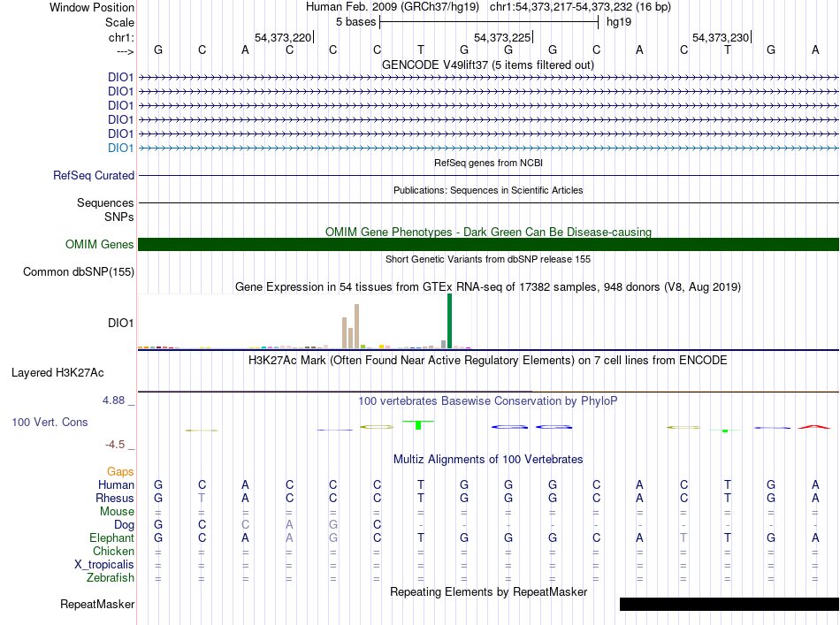
Task: Click the chr1:54,373,217-54,373,232 (16 bp) text
Action: tap(580, 7)
